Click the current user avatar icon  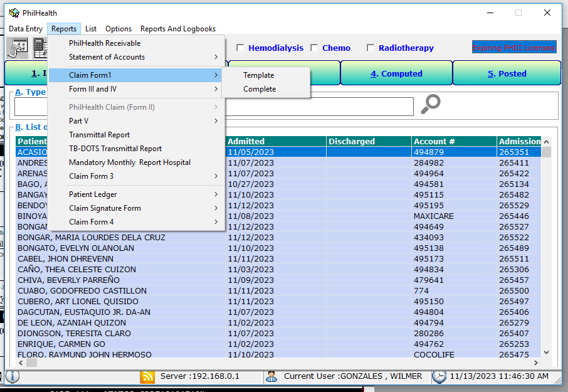(x=271, y=376)
